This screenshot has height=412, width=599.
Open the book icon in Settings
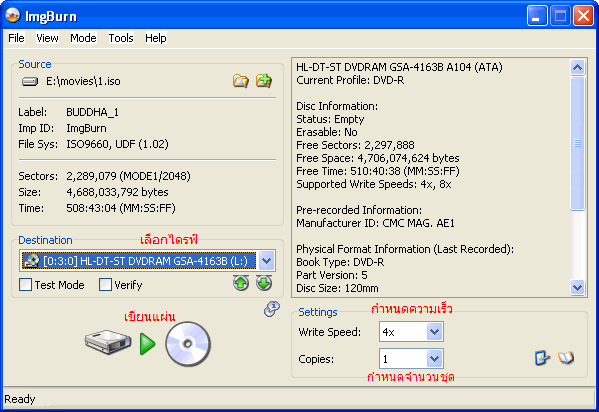click(x=566, y=358)
